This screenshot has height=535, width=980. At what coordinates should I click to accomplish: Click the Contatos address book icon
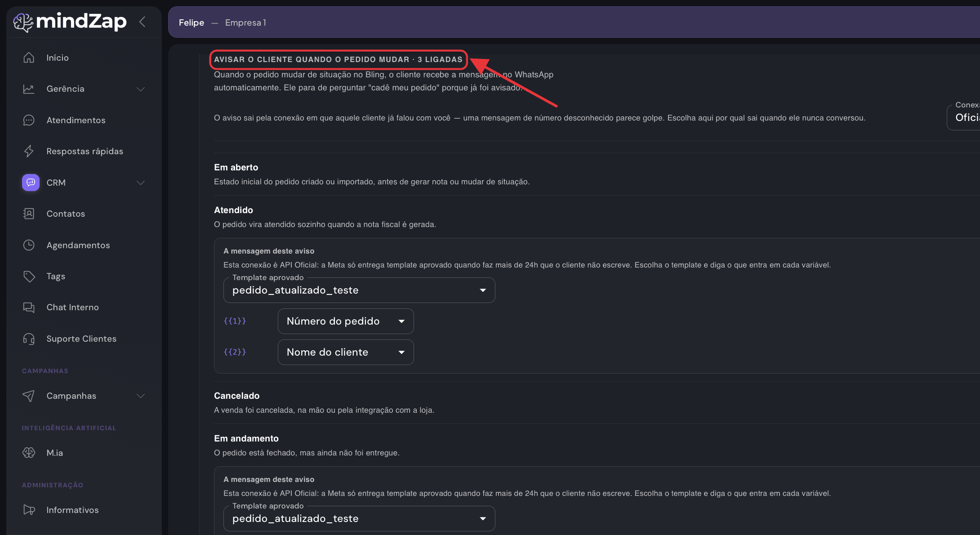[x=29, y=214]
